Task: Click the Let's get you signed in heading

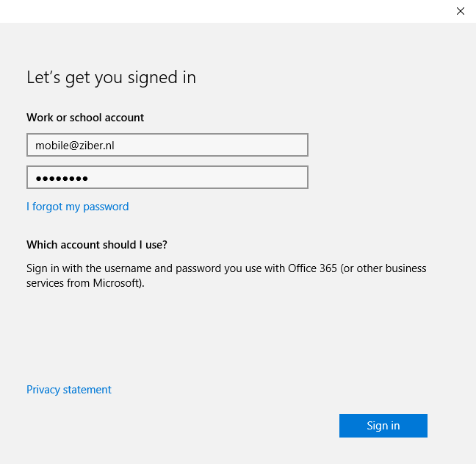Action: (111, 77)
